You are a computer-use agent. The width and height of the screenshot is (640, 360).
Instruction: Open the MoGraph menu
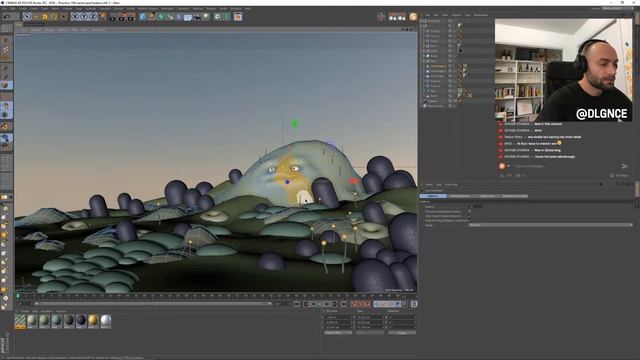[166, 9]
